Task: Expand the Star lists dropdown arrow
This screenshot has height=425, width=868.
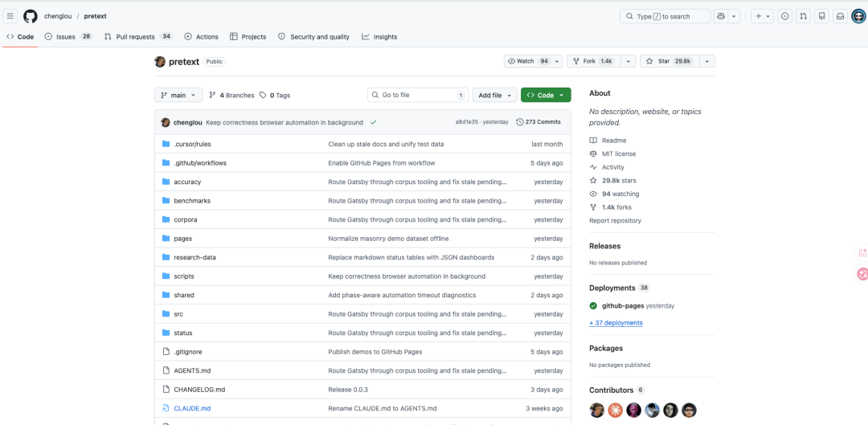Action: (x=707, y=61)
